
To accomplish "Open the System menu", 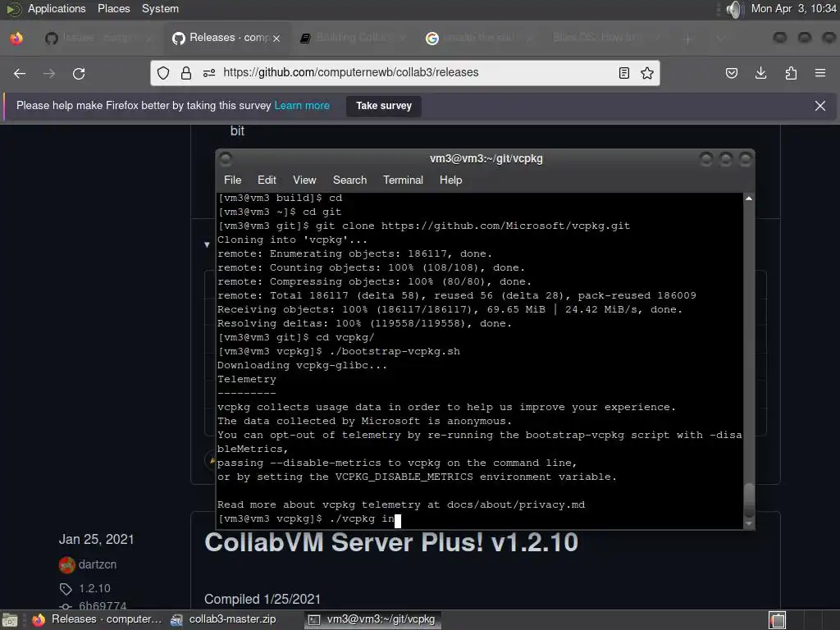I will click(x=160, y=8).
